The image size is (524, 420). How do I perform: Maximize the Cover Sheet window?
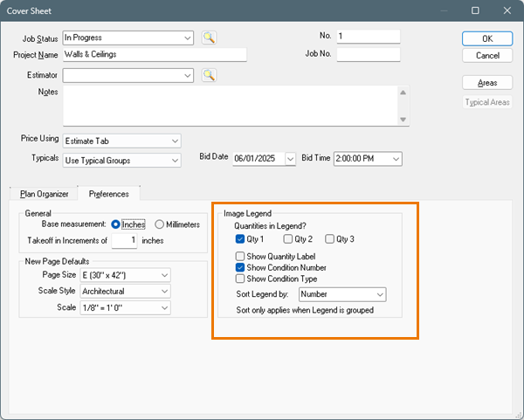coord(475,10)
